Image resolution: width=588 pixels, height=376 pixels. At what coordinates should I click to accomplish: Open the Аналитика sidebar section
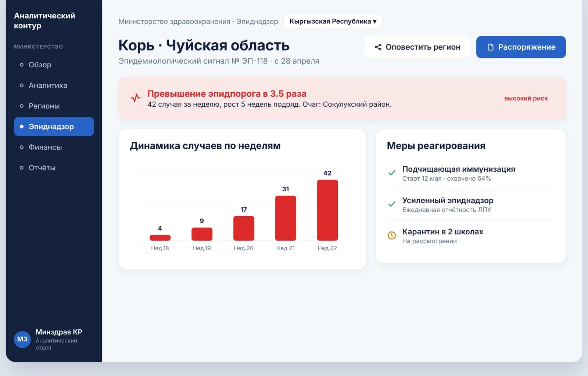(x=54, y=85)
